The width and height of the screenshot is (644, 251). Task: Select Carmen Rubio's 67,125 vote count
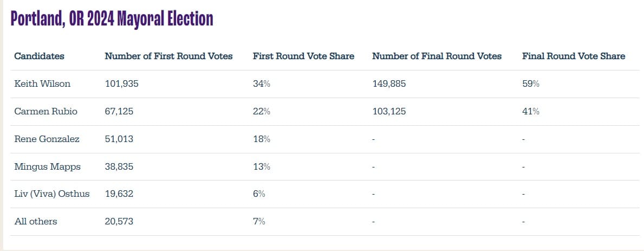pos(119,112)
